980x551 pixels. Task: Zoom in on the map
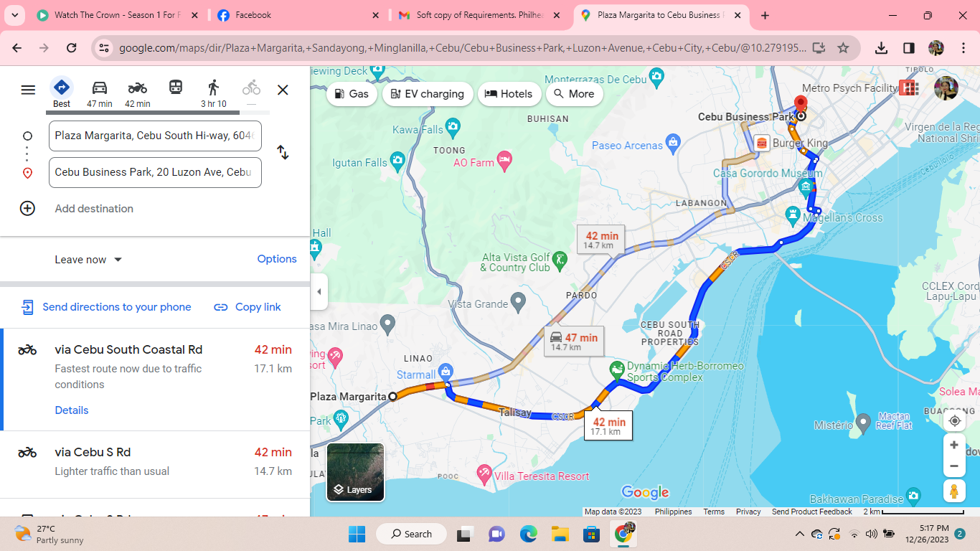pos(954,445)
